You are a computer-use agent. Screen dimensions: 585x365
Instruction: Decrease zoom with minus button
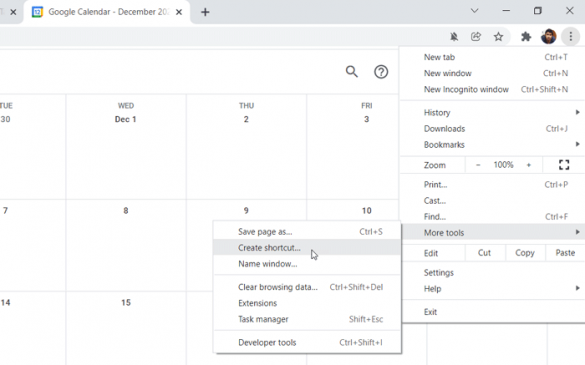pyautogui.click(x=478, y=165)
